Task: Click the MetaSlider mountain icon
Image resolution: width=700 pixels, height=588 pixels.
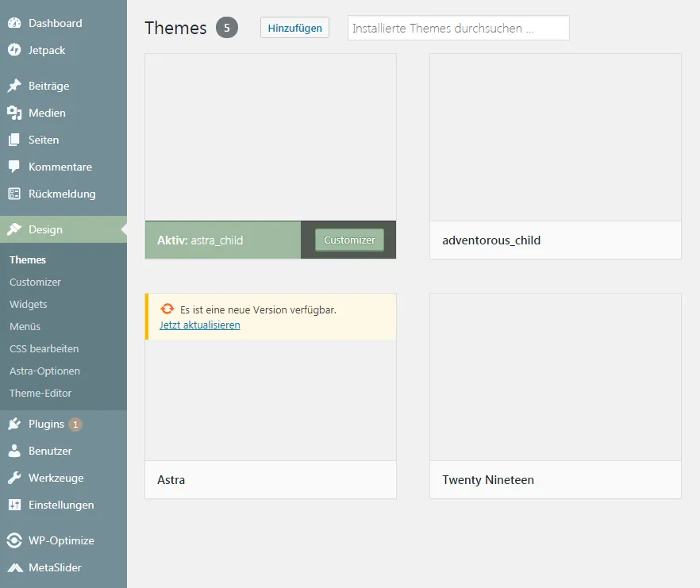Action: click(15, 567)
